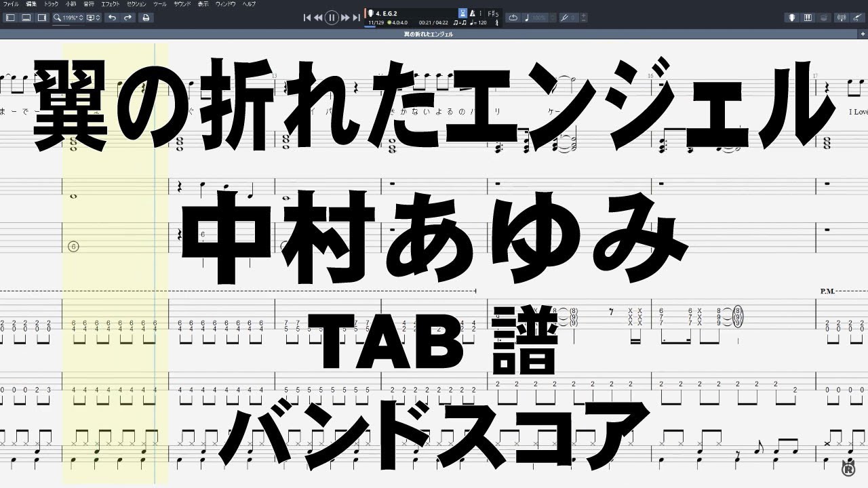Toggle the bottom global view panel
This screenshot has width=868, height=488.
(26, 18)
